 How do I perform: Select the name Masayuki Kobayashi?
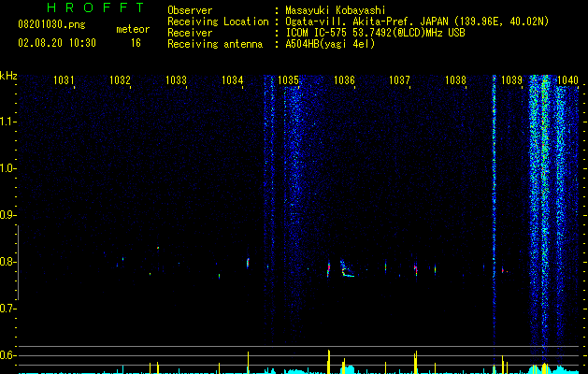[x=336, y=10]
